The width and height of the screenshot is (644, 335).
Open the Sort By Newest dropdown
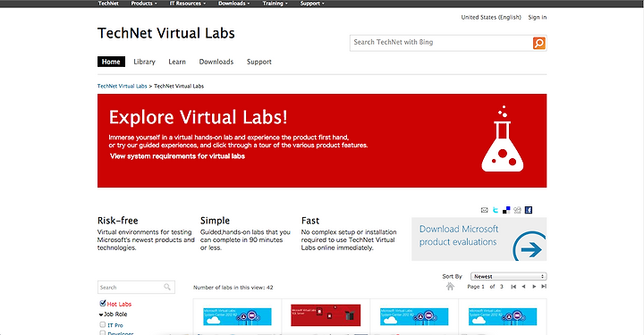point(508,276)
